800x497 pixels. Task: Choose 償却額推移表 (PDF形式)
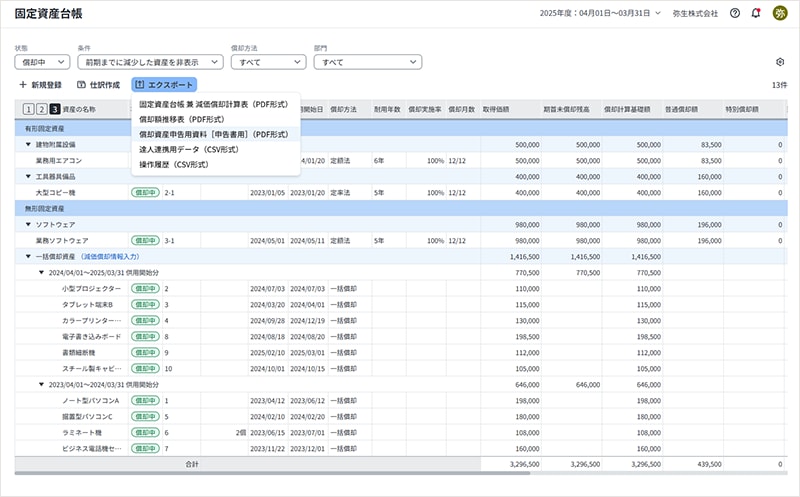tap(215, 119)
